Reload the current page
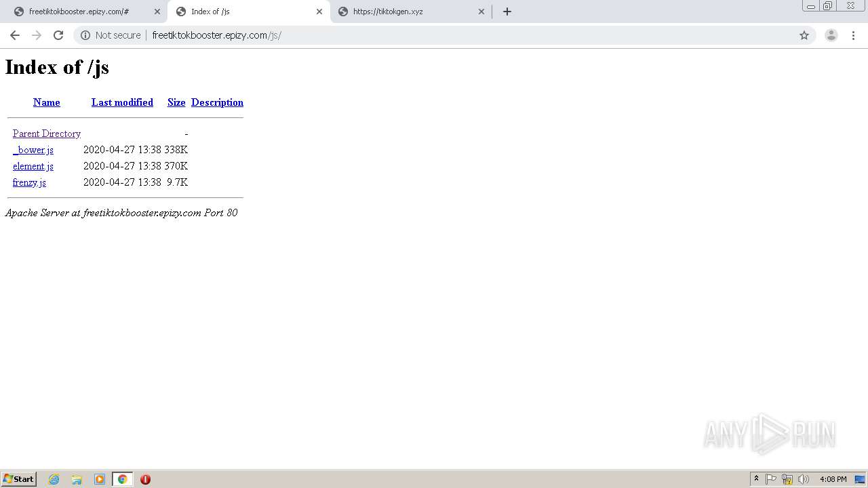The width and height of the screenshot is (868, 488). click(x=58, y=35)
